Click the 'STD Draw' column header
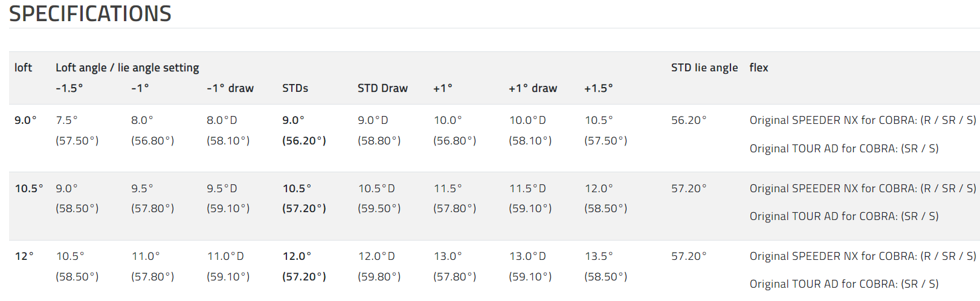The width and height of the screenshot is (980, 301). 382,88
